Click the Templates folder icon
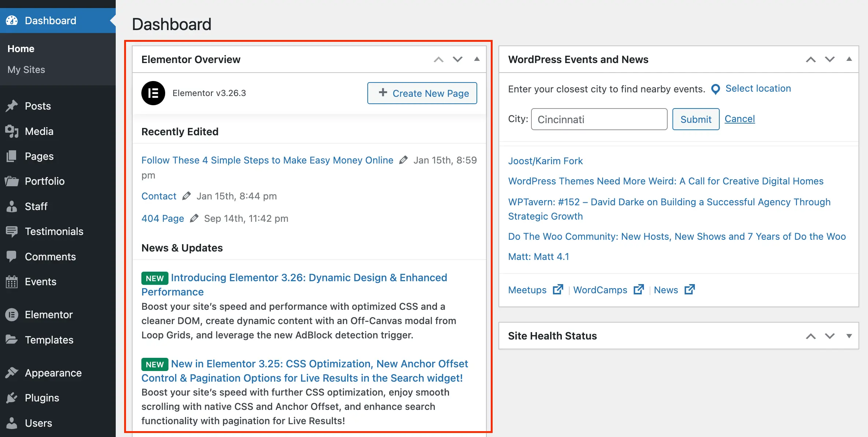 click(12, 340)
